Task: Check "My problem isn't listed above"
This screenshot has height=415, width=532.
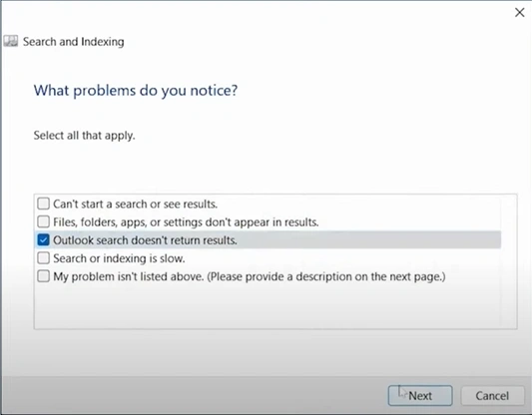Action: [43, 276]
